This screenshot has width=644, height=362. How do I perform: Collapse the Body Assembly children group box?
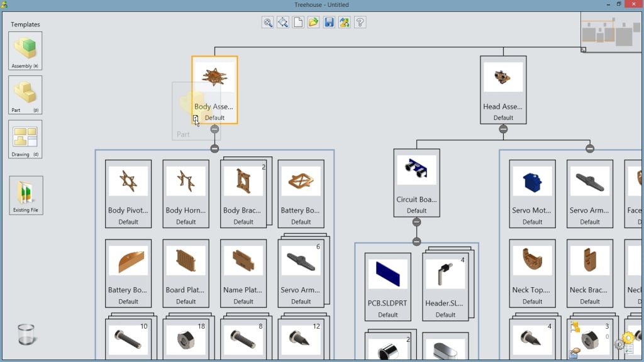(214, 148)
